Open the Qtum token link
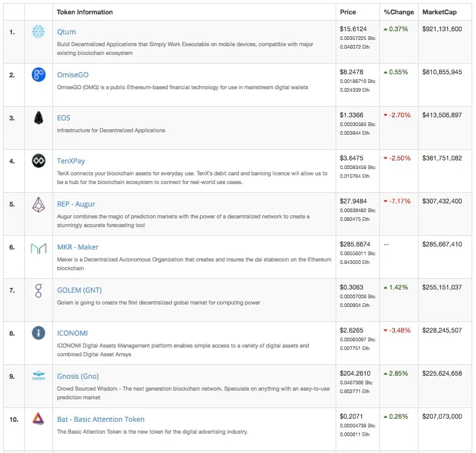This screenshot has width=476, height=453. coord(66,32)
